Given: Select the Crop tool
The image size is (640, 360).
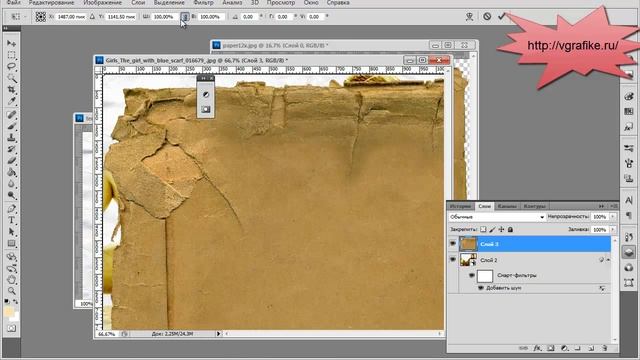Looking at the screenshot, I should click(11, 89).
